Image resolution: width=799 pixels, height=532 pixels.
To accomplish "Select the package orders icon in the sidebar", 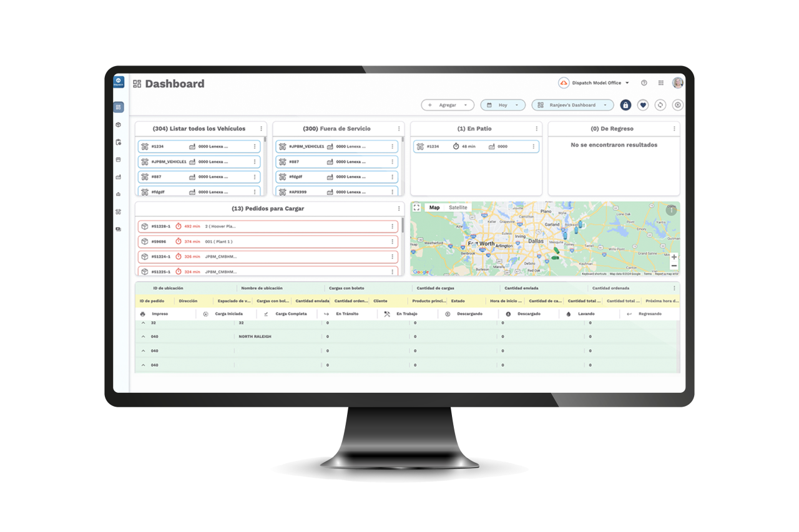I will (x=119, y=124).
